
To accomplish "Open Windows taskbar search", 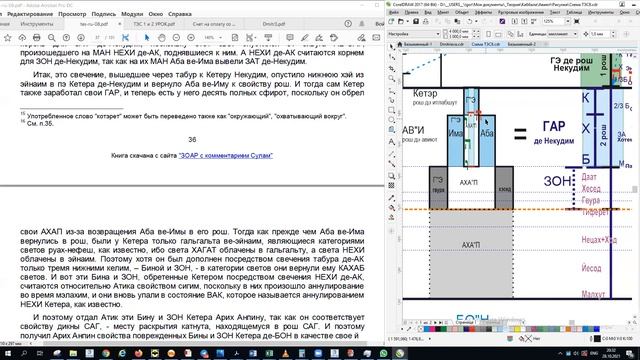I will coord(24,353).
